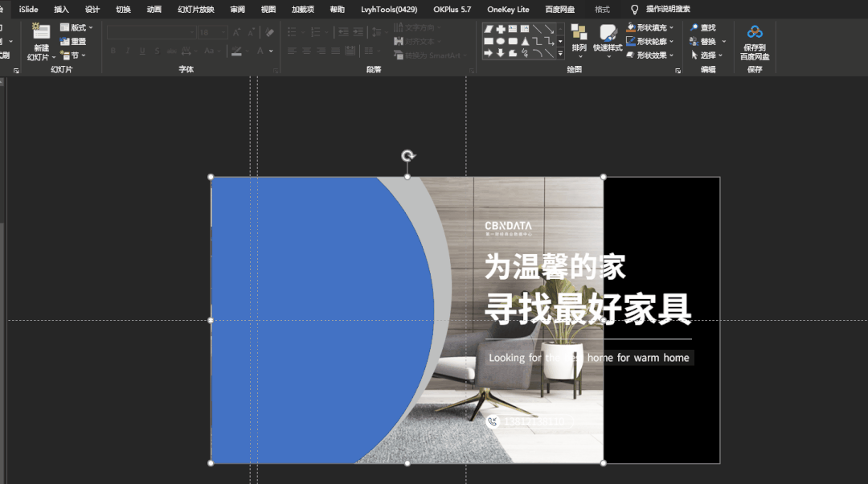Toggle italic formatting
868x484 pixels.
[128, 51]
